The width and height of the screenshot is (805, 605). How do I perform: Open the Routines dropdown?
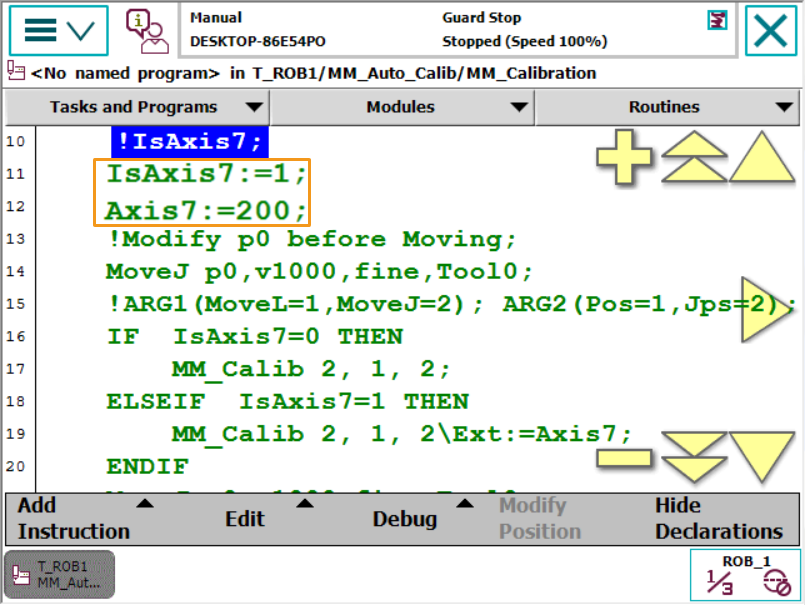coord(667,107)
